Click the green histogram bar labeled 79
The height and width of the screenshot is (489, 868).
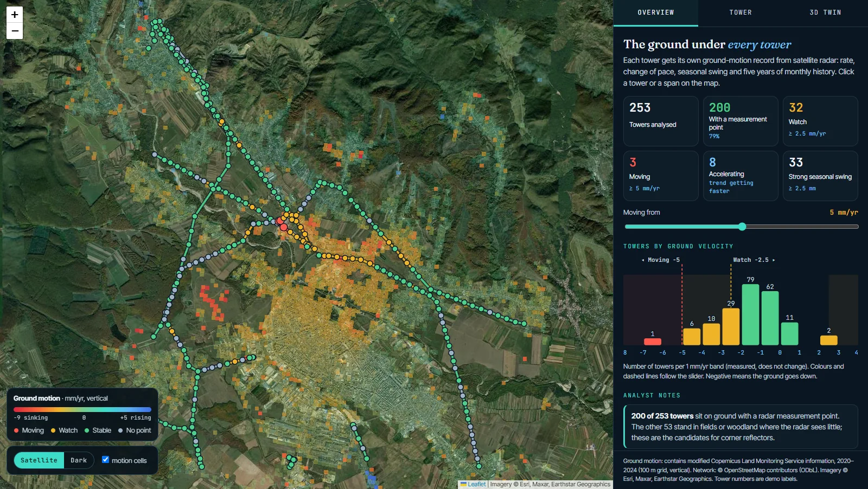[x=750, y=314]
